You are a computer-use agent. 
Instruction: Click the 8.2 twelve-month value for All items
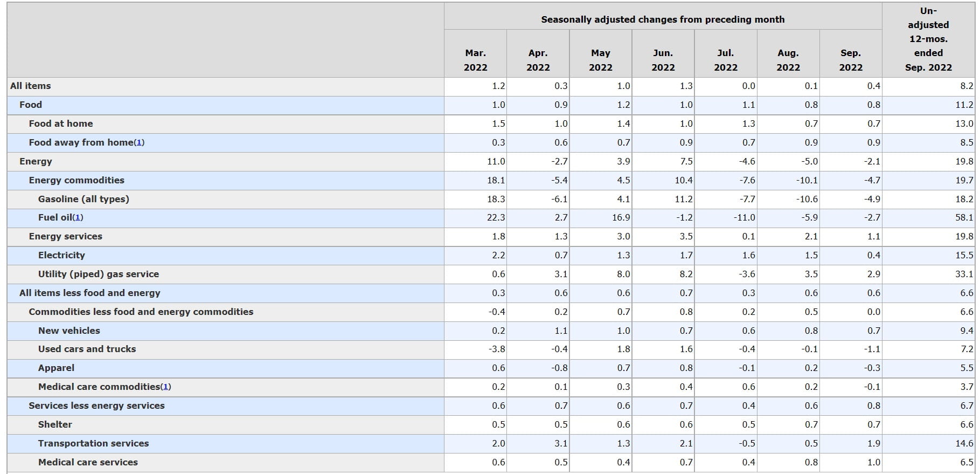(x=967, y=86)
